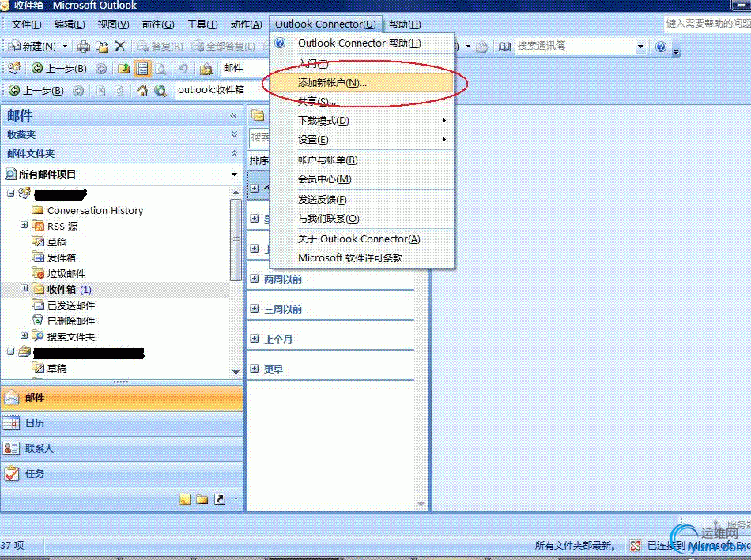Select the 已删除邮件 folder

[x=64, y=321]
